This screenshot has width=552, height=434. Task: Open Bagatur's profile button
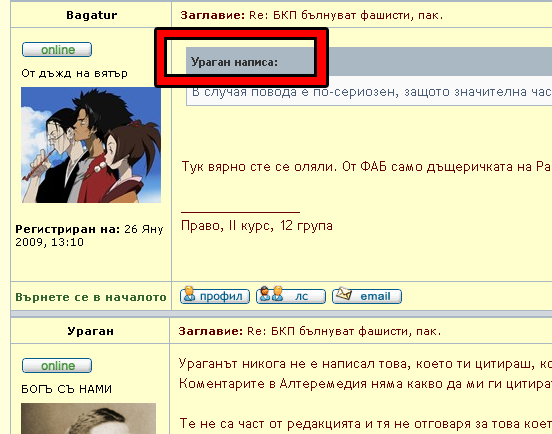[x=215, y=296]
